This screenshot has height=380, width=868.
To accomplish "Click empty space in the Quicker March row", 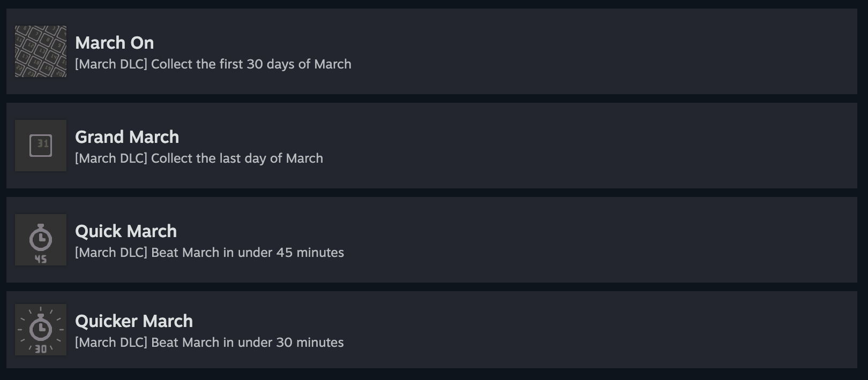I will [x=589, y=330].
